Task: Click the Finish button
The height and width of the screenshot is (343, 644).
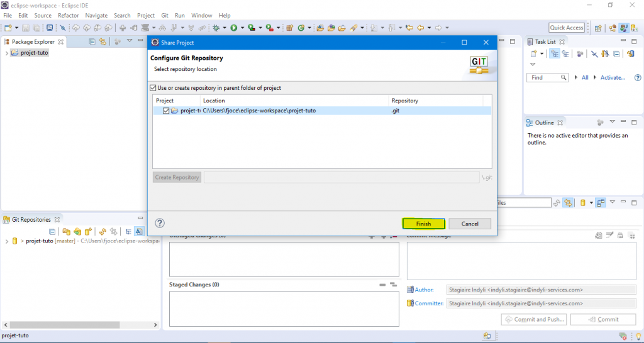Action: tap(423, 224)
